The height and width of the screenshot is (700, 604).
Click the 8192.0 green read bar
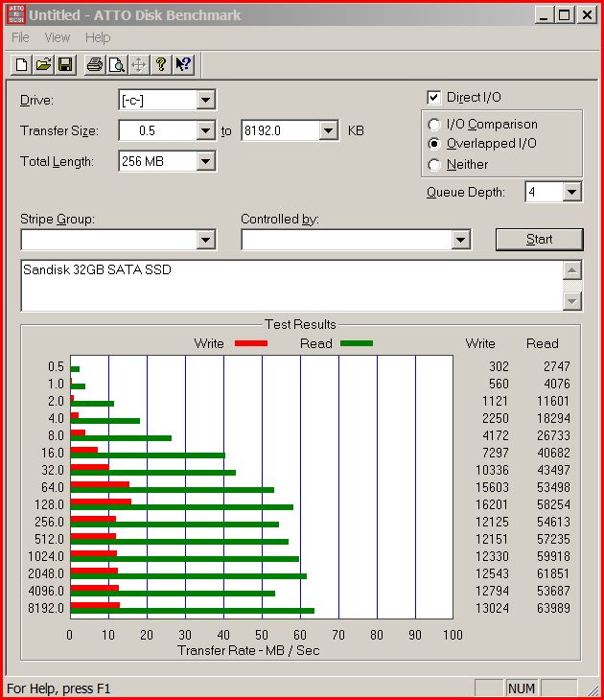click(193, 611)
